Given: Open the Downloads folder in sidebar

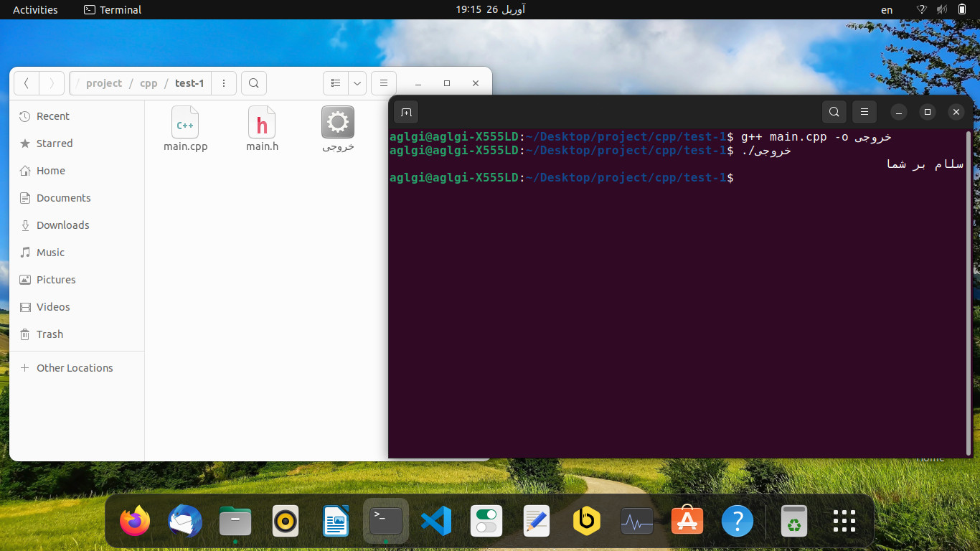Looking at the screenshot, I should click(x=62, y=225).
